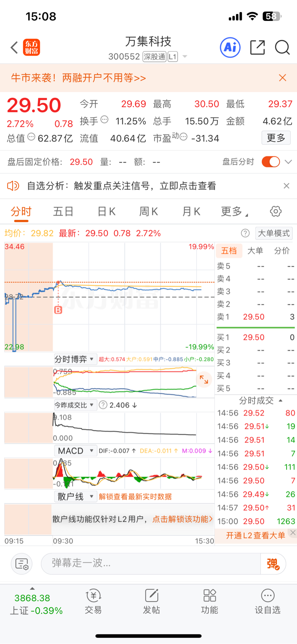Tap the 东方财富 logo icon
Screen dimensions: 297x644
[x=31, y=47]
